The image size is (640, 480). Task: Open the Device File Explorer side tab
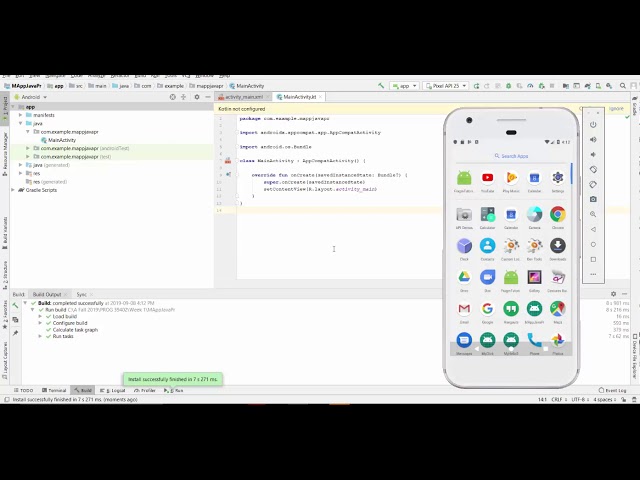coord(635,357)
